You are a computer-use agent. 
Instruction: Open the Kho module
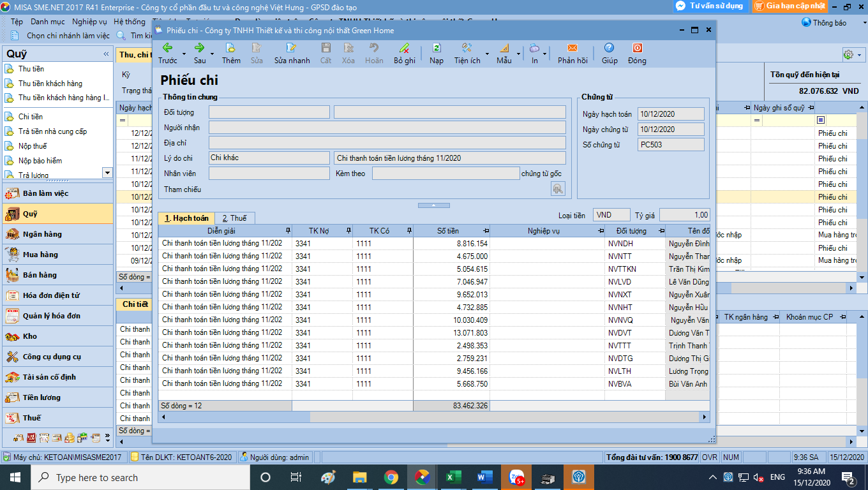(x=57, y=336)
